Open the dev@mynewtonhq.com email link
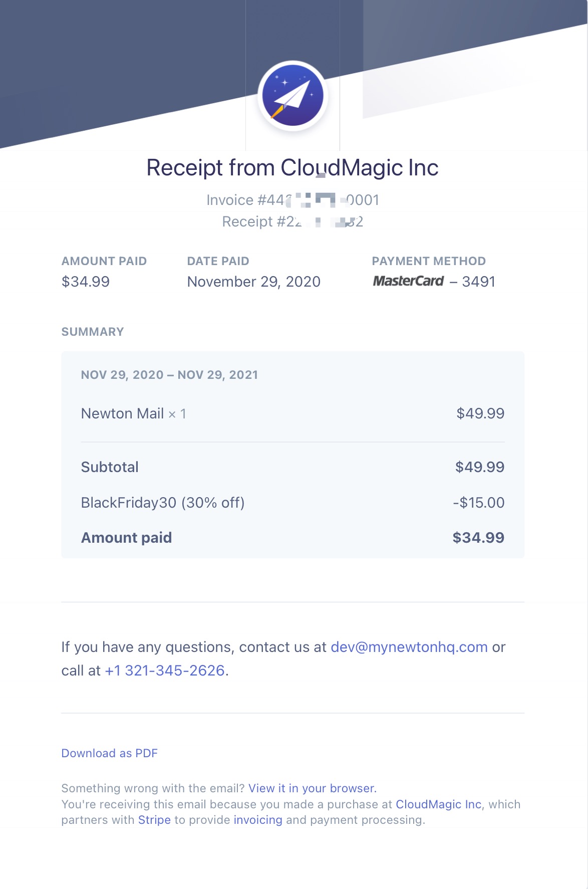This screenshot has width=588, height=889. (x=409, y=647)
